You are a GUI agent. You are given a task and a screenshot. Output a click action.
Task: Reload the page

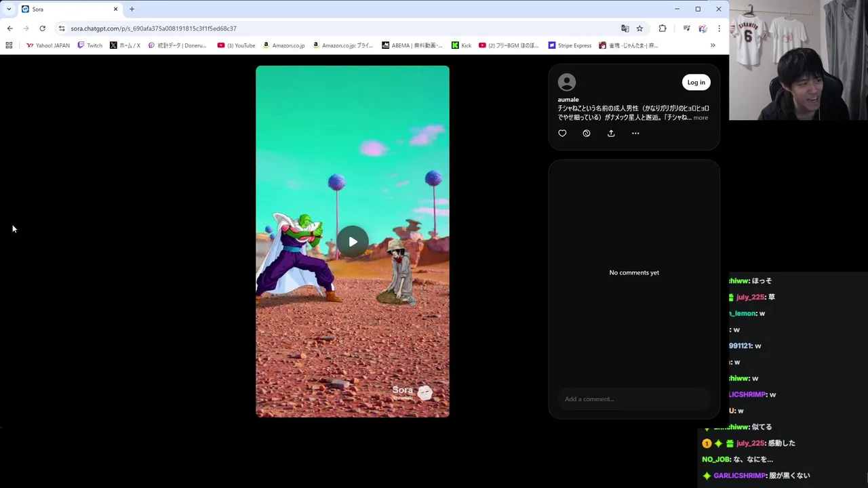42,28
